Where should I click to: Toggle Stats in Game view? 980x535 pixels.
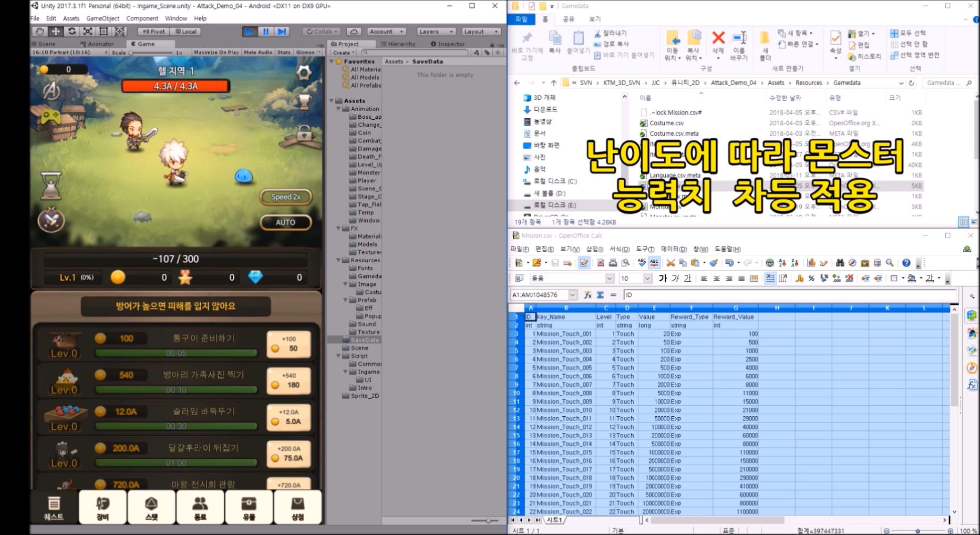pyautogui.click(x=284, y=52)
